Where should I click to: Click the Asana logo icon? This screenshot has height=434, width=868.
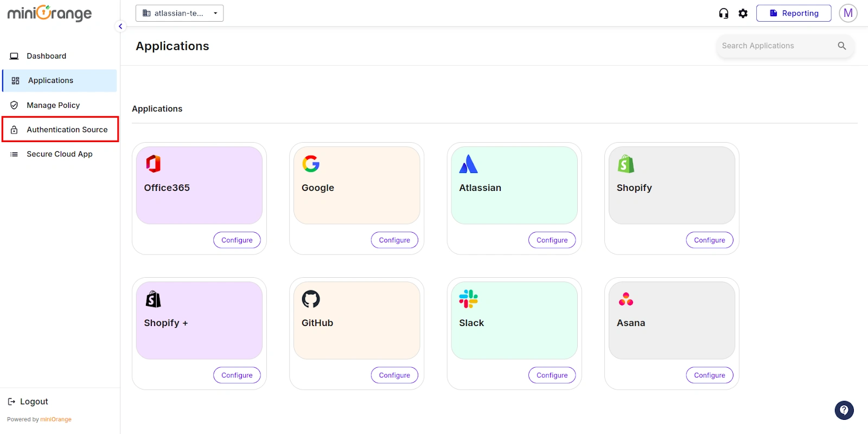(626, 299)
